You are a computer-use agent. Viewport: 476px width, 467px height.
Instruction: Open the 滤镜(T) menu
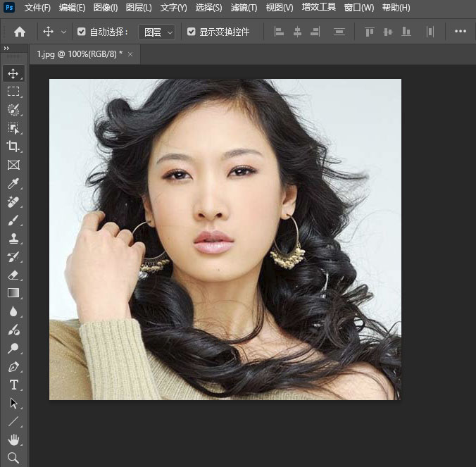click(244, 7)
